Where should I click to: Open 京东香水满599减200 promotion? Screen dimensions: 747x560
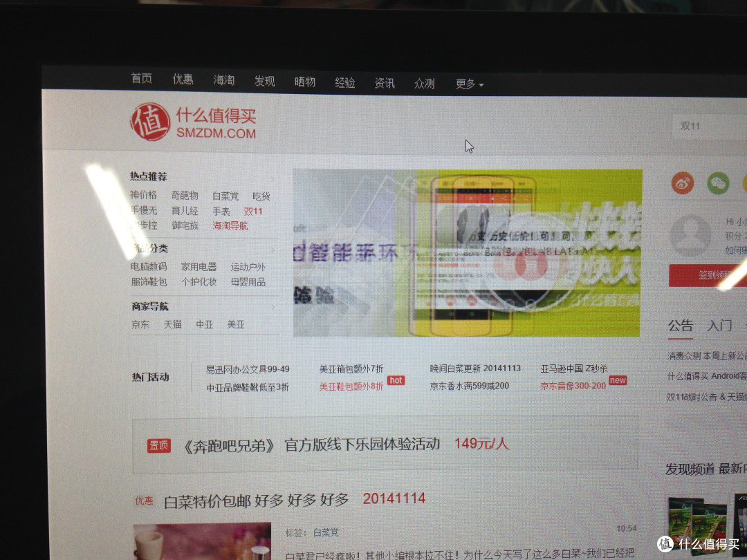point(469,386)
